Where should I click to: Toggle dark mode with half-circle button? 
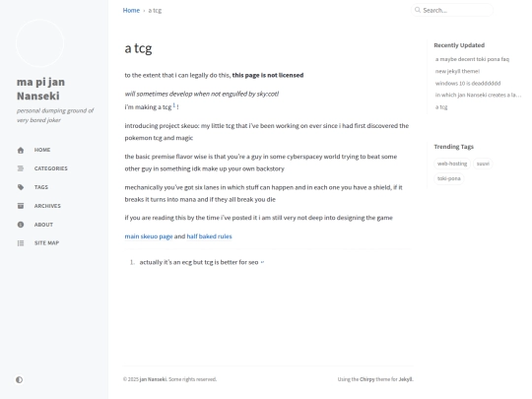point(19,379)
